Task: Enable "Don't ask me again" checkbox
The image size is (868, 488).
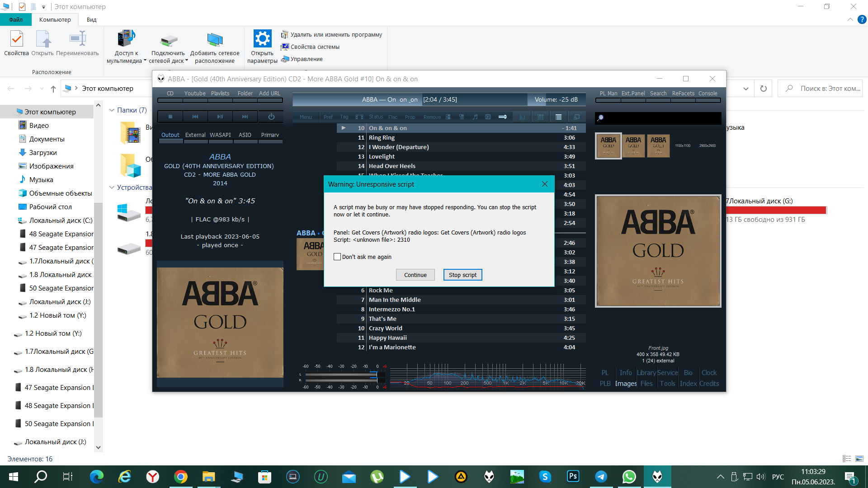Action: 337,257
